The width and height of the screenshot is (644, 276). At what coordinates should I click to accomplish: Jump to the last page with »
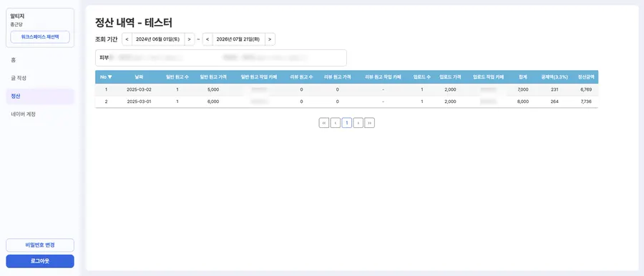(x=370, y=123)
